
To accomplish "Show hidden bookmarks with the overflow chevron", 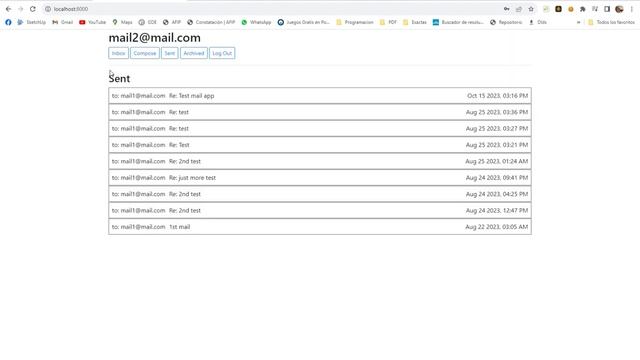I will (578, 22).
